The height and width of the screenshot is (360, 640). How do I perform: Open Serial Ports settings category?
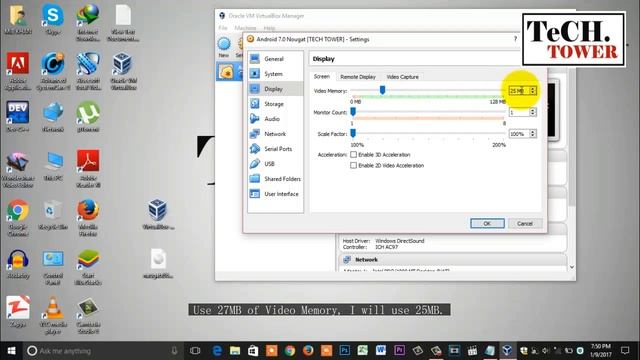(276, 149)
